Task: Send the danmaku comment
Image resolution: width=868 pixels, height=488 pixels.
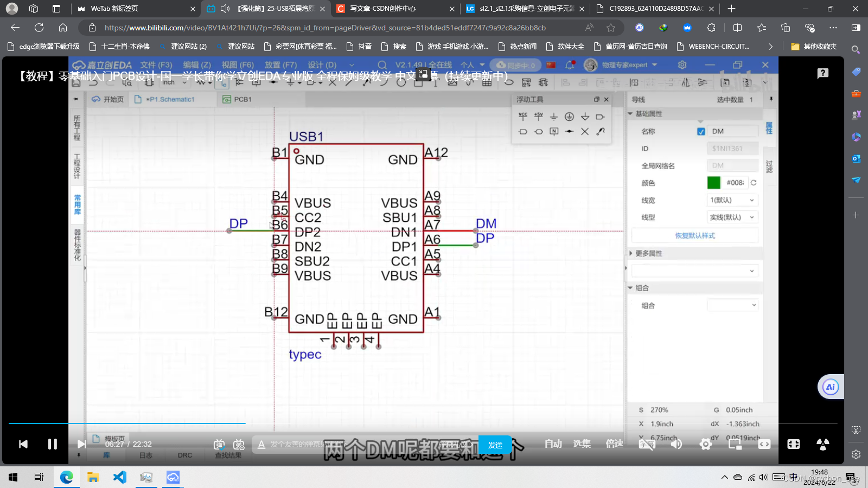Action: (495, 445)
